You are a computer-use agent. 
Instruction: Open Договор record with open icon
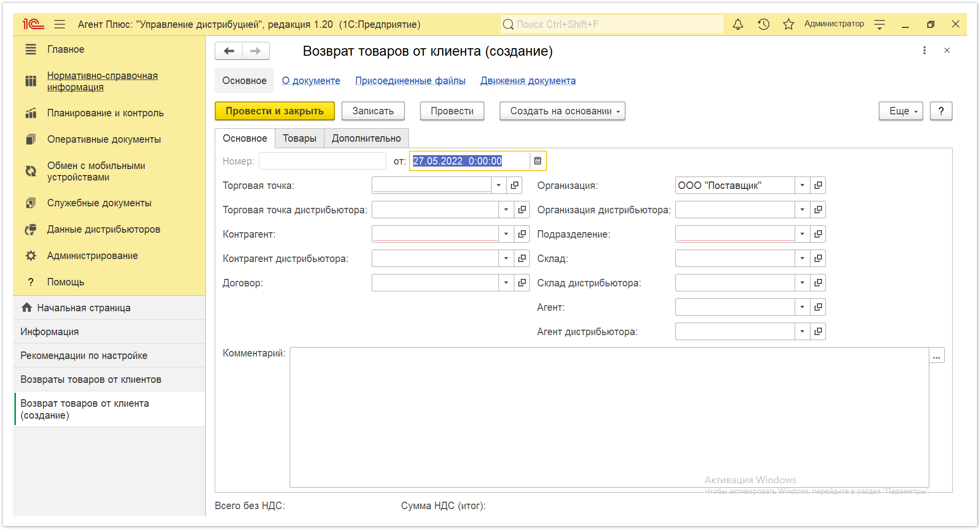[522, 283]
